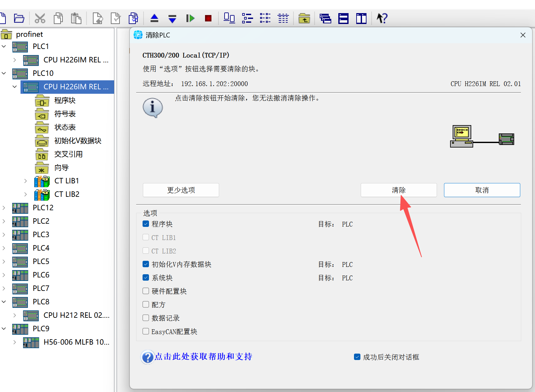Click the tile horizontally toolbar icon
The height and width of the screenshot is (392, 535).
tap(343, 18)
